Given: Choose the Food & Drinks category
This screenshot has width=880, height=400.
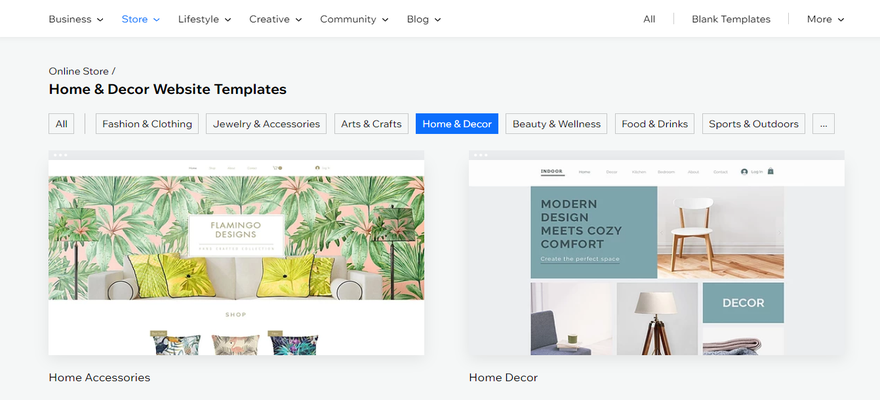Looking at the screenshot, I should (655, 124).
